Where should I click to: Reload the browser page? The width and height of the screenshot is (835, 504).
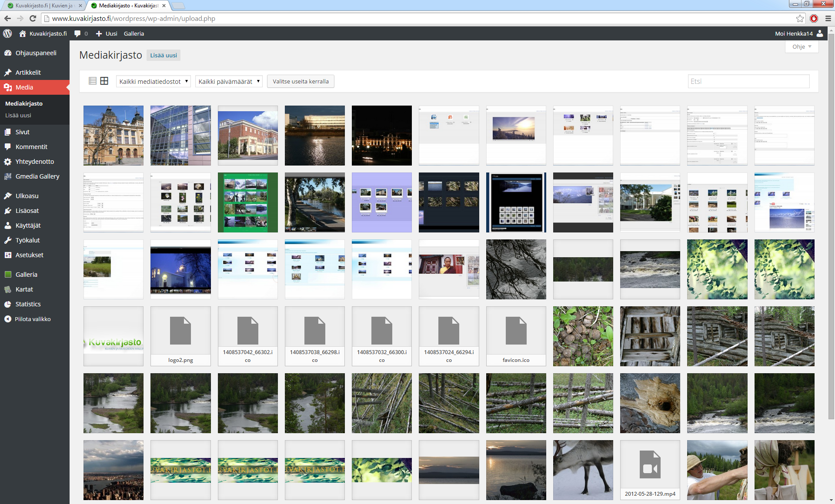coord(33,18)
